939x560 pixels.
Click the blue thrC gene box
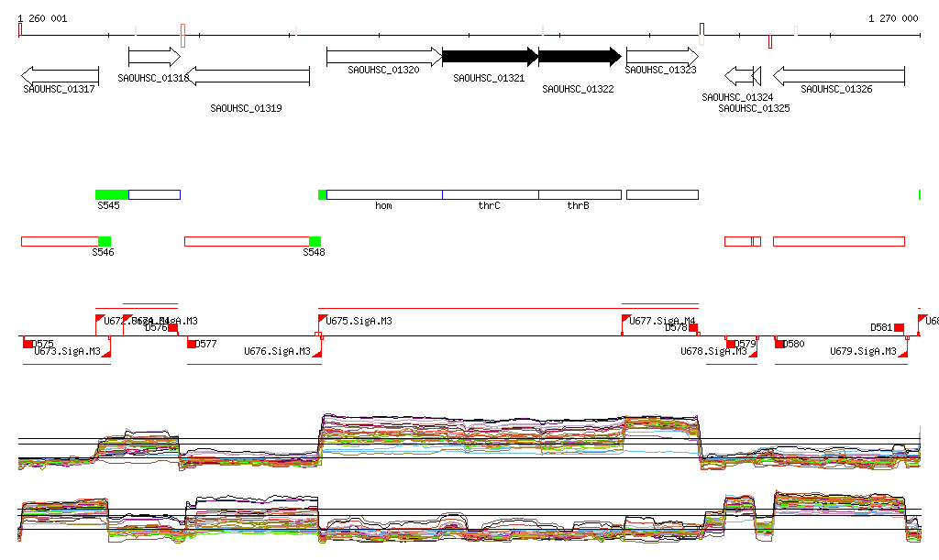[x=491, y=194]
